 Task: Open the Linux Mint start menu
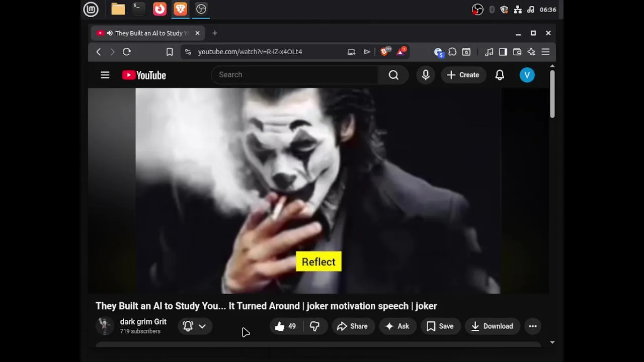(x=91, y=9)
